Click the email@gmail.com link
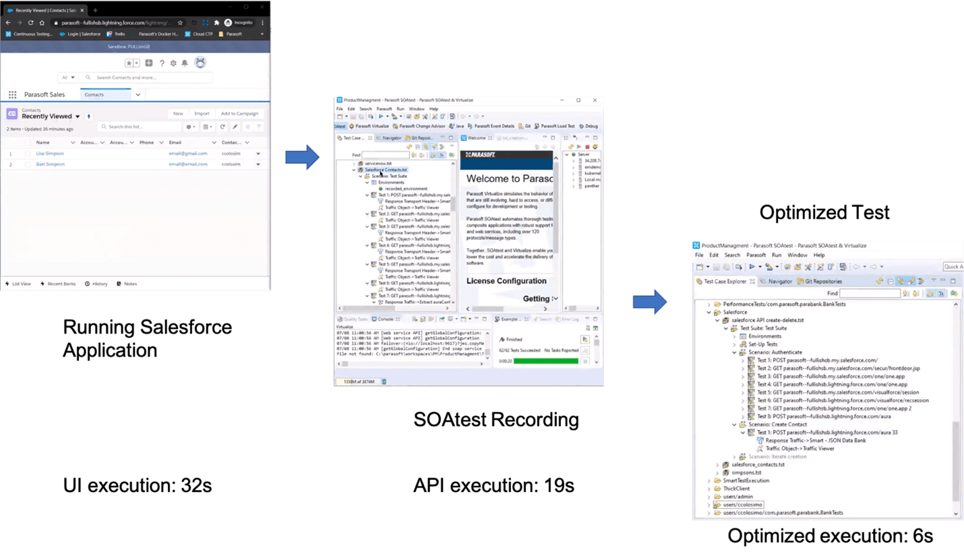Screen dimensions: 964x560 tap(188, 154)
